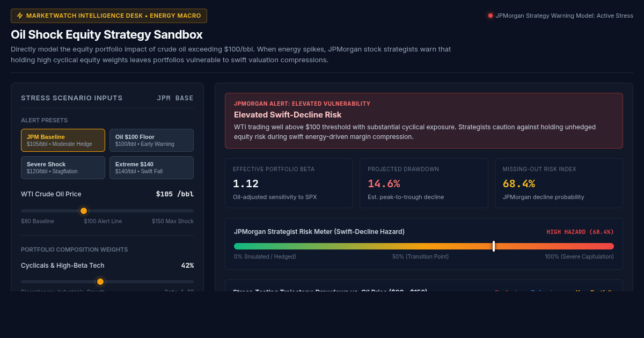Click the 42% cyclicals weight value
The width and height of the screenshot is (644, 338).
[187, 266]
